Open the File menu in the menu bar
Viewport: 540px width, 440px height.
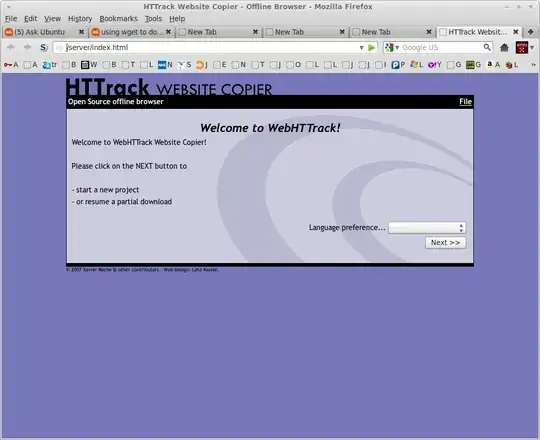11,19
